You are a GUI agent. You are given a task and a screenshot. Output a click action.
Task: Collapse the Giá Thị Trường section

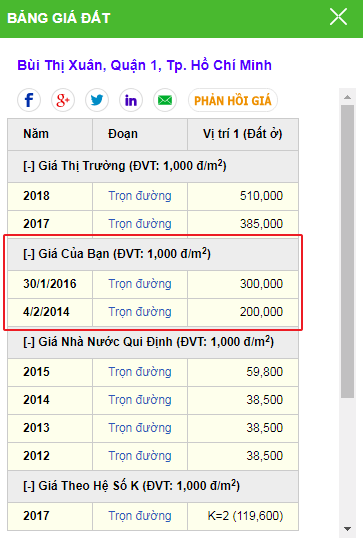point(29,166)
